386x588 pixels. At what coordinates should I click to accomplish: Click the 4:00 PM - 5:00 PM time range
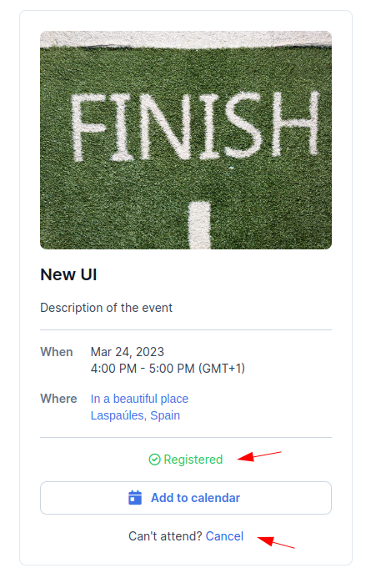[168, 369]
